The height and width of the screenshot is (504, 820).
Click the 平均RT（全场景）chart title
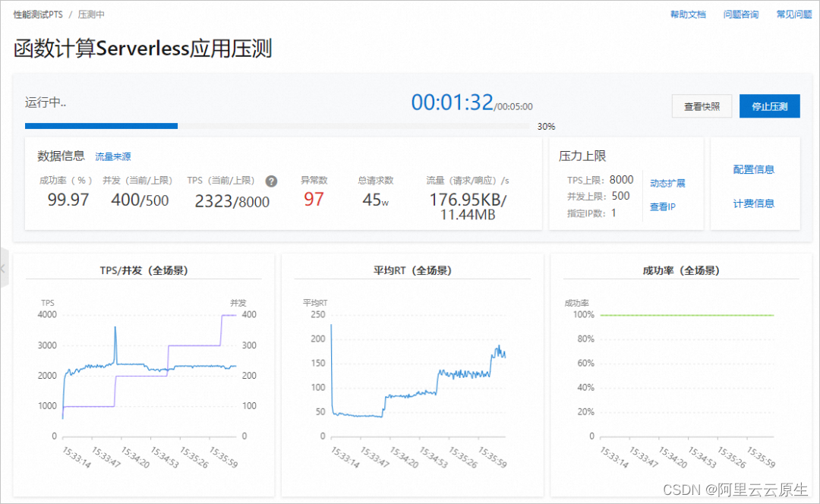412,270
